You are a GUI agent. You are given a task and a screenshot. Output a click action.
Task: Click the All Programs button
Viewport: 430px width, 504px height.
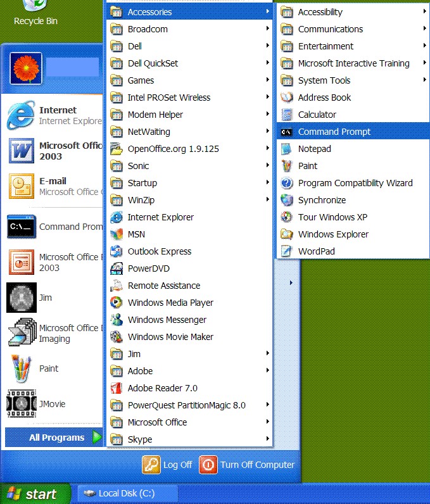[x=54, y=437]
